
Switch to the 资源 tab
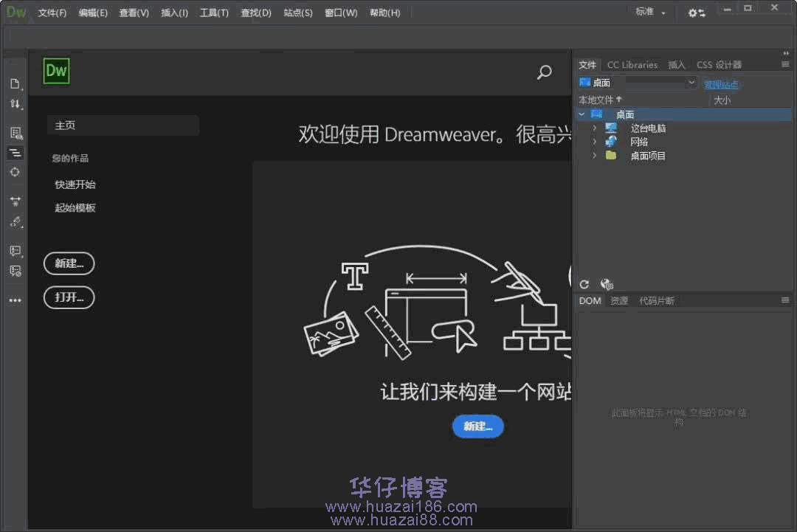point(619,301)
